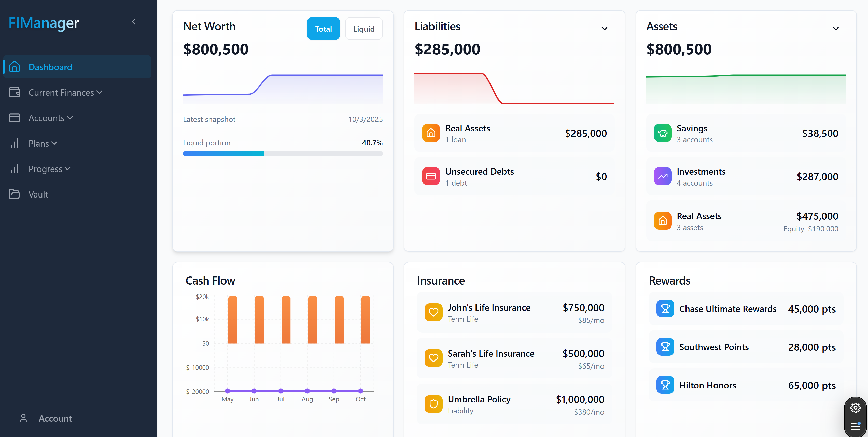Viewport: 868px width, 437px height.
Task: Click the Chase Ultimate Rewards trophy icon
Action: 665,309
